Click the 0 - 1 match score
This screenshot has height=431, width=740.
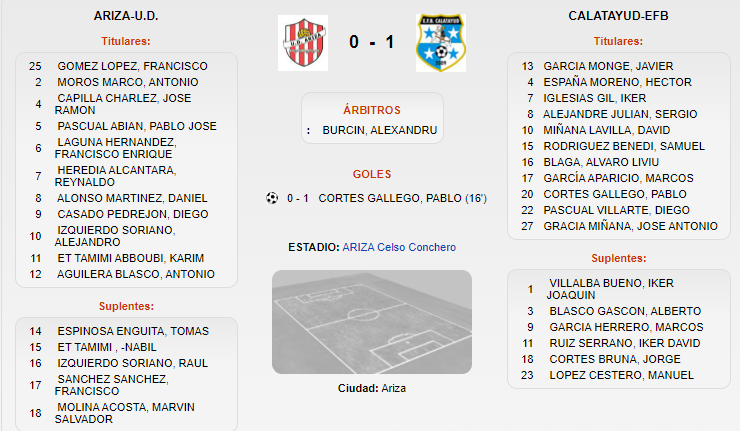pyautogui.click(x=372, y=42)
